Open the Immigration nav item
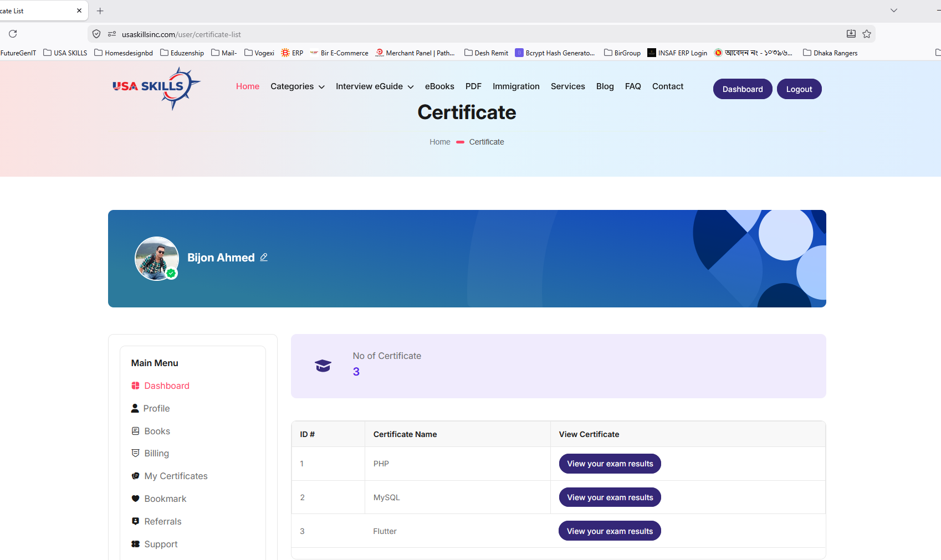Viewport: 941px width, 560px height. (x=516, y=86)
